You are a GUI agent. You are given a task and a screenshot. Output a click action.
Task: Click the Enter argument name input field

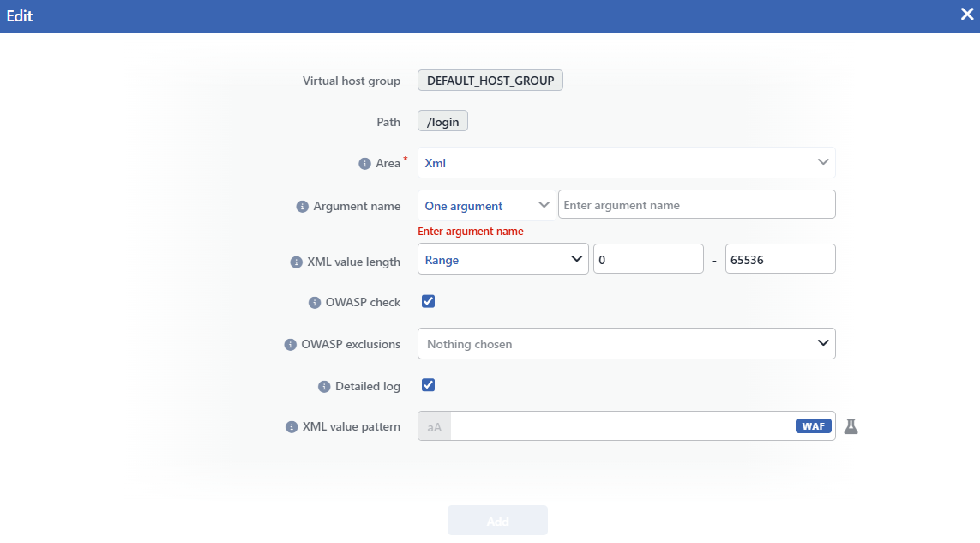697,204
